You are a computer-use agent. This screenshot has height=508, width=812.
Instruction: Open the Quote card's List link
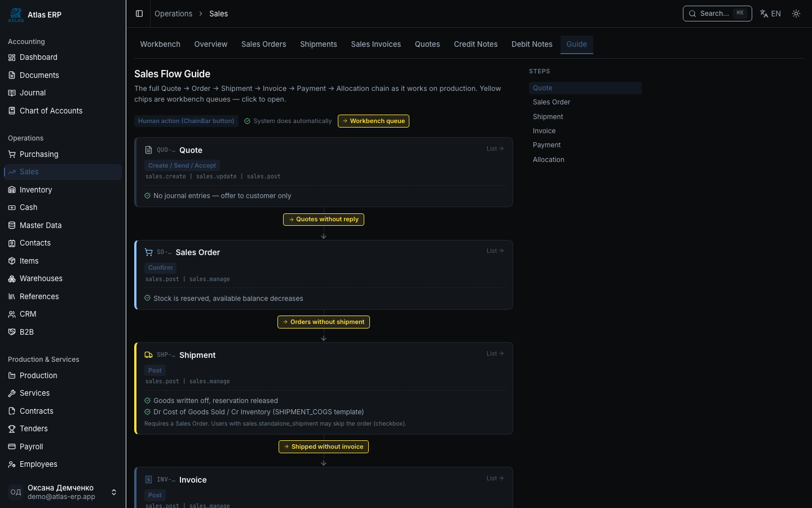tap(495, 148)
